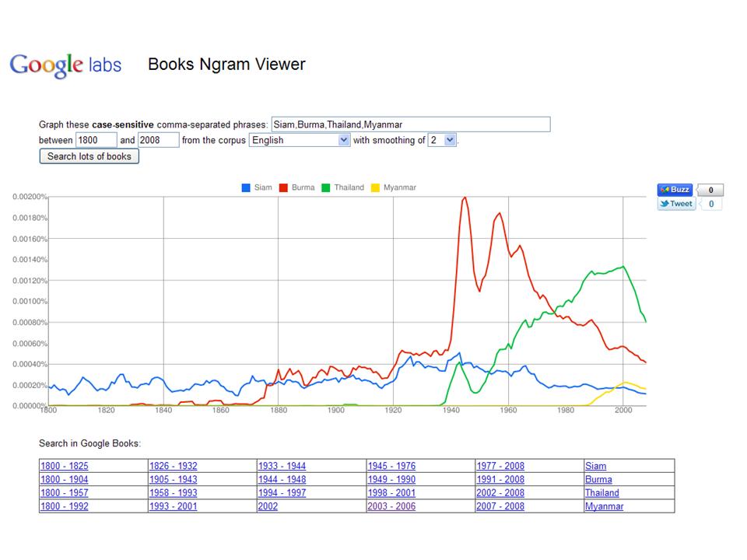Viewport: 747px width, 560px height.
Task: Click the Buzz share button
Action: point(675,190)
